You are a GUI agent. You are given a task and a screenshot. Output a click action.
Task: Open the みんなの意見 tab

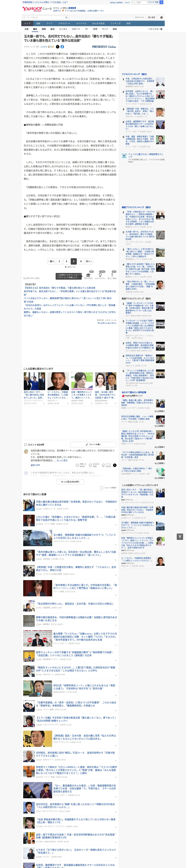tap(99, 24)
